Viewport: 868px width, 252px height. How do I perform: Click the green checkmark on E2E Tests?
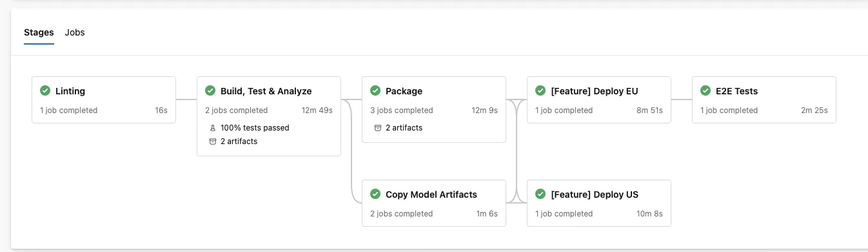(x=705, y=91)
